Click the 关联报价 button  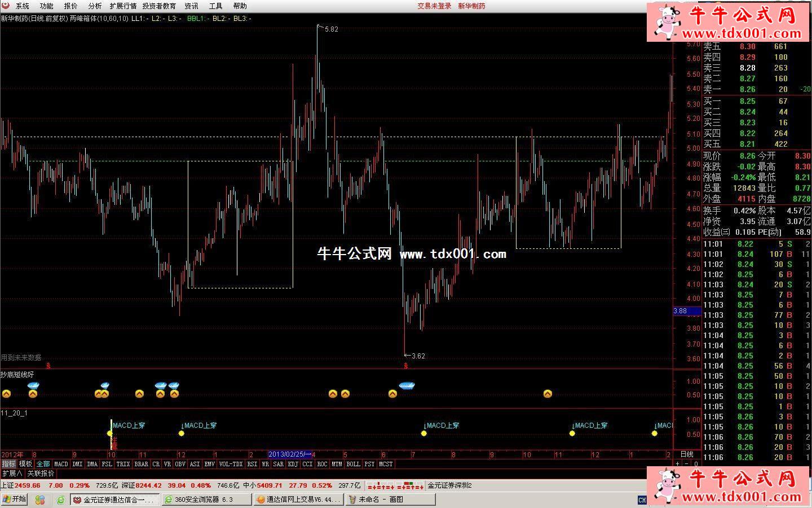pos(41,474)
